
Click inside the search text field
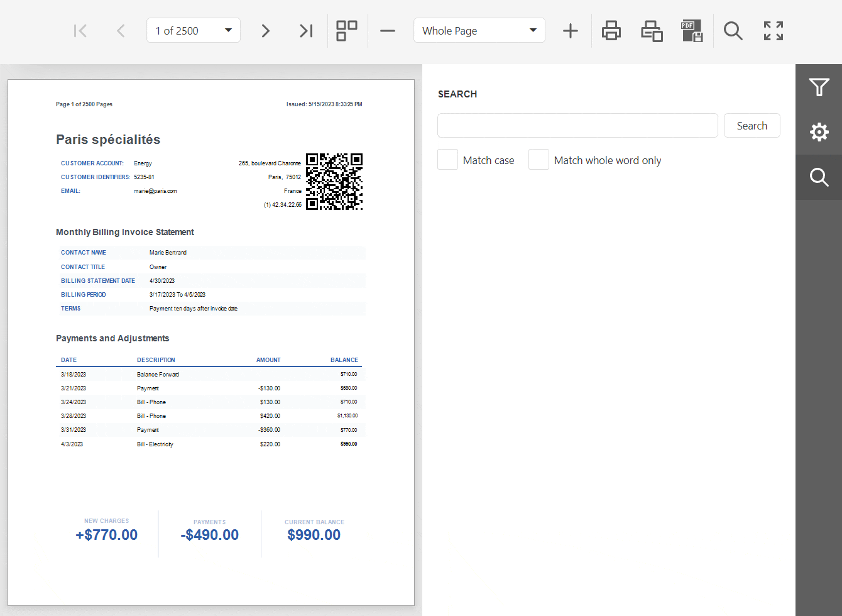coord(577,125)
